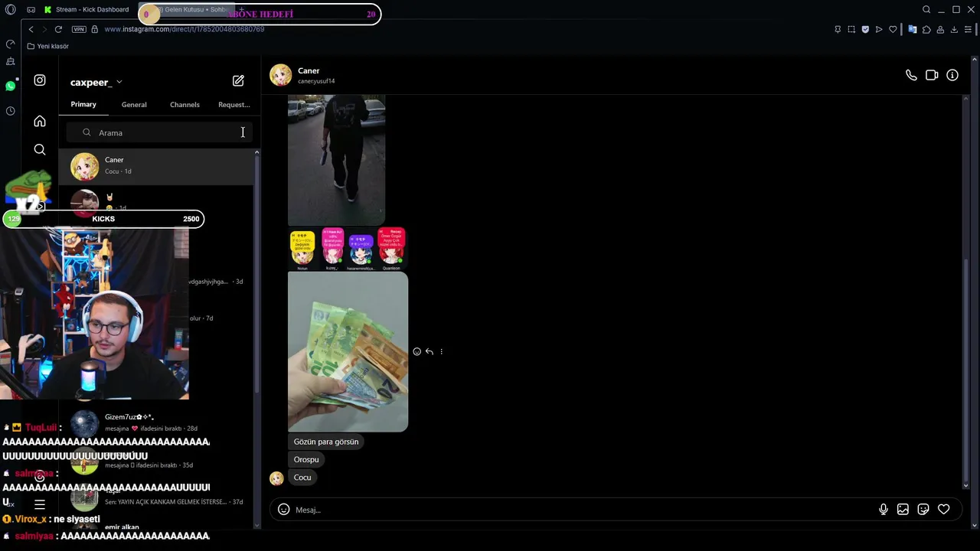The height and width of the screenshot is (551, 980).
Task: React to the money photo with emoji
Action: tap(416, 351)
